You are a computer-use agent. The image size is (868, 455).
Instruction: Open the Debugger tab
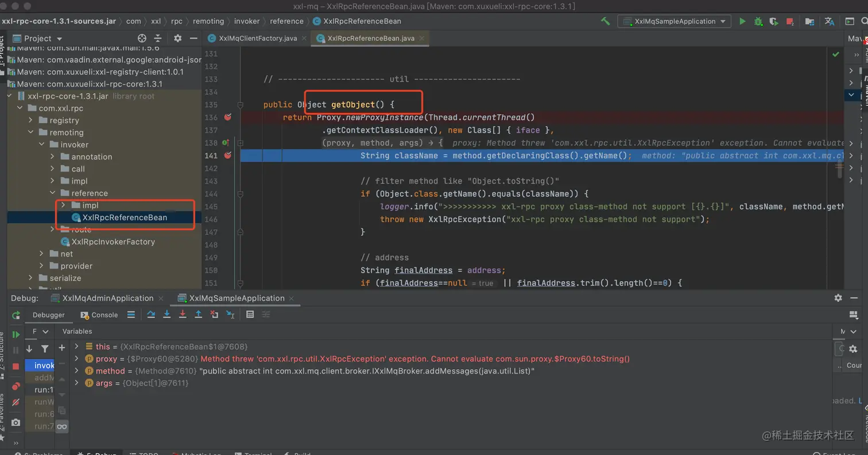49,314
